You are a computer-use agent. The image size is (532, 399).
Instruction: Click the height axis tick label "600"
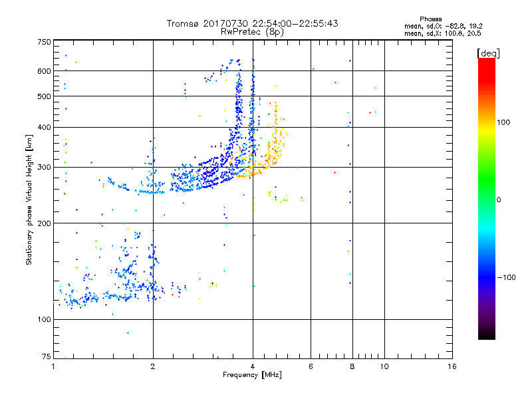click(44, 71)
